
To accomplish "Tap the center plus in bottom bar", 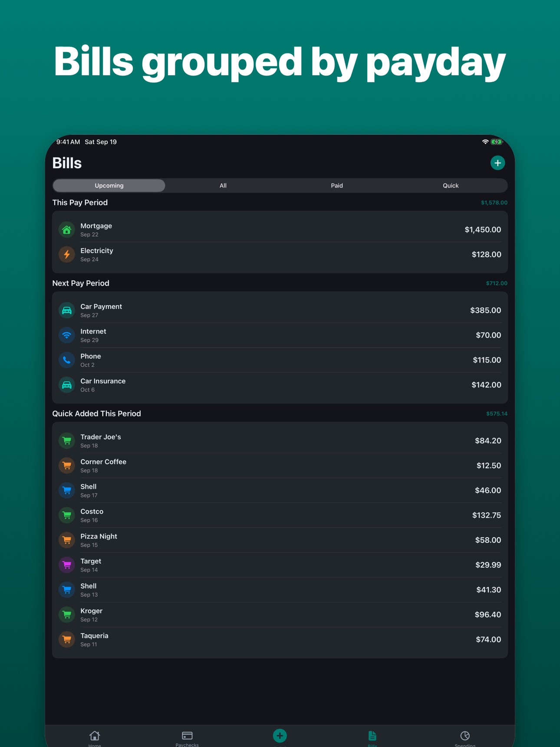I will coord(280,736).
